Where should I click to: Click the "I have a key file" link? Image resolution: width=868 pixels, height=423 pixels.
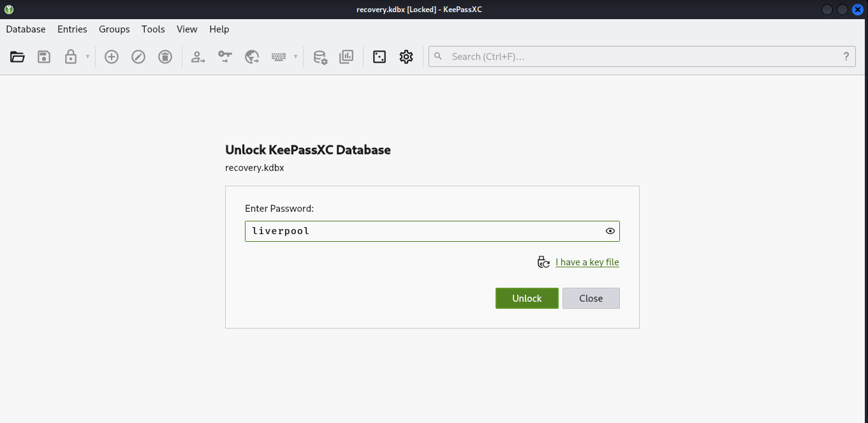[587, 262]
